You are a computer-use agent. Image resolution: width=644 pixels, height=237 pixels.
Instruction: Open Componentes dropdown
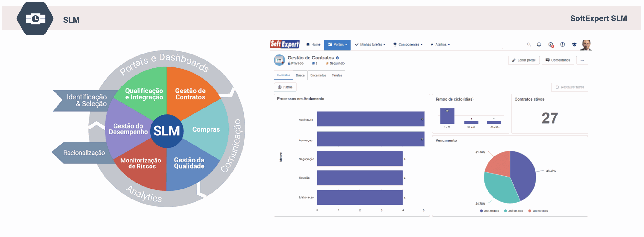pos(408,45)
